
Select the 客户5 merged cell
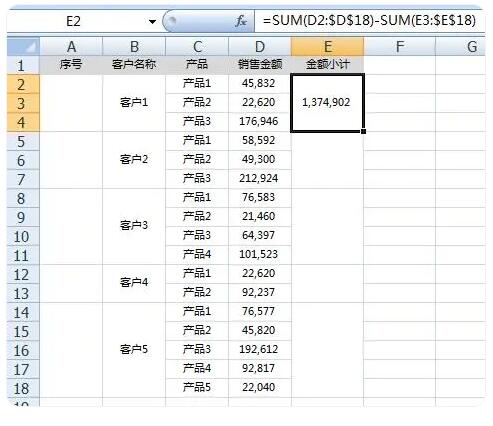134,350
